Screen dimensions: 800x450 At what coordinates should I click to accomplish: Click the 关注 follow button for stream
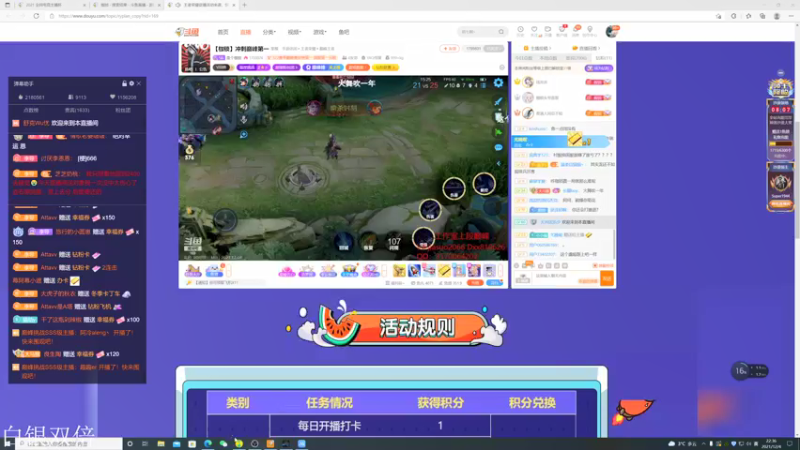[x=449, y=48]
